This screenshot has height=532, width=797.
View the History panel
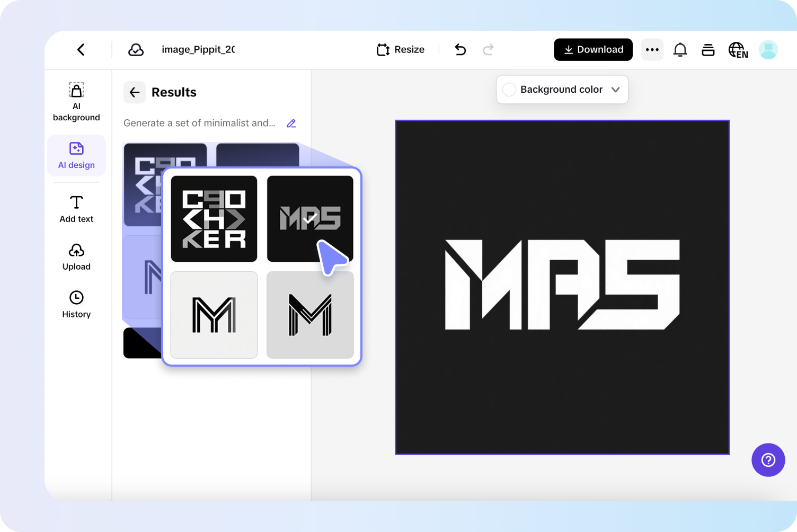click(76, 304)
